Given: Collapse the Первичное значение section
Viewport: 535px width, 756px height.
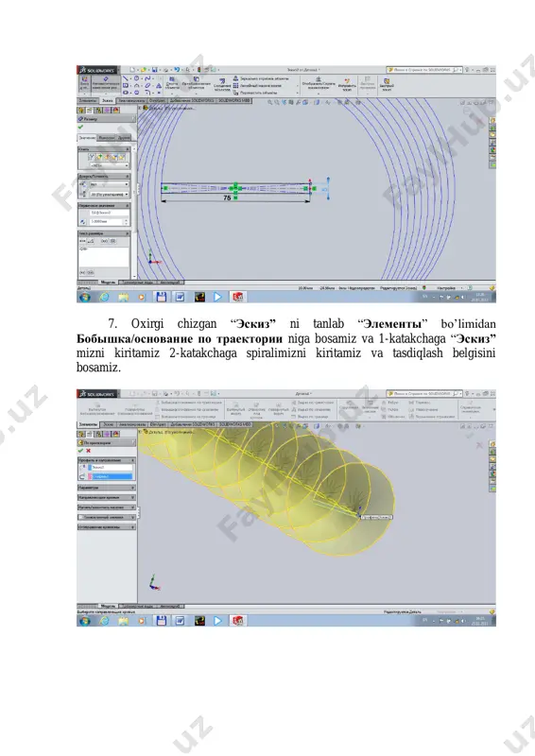Looking at the screenshot, I should click(x=128, y=205).
